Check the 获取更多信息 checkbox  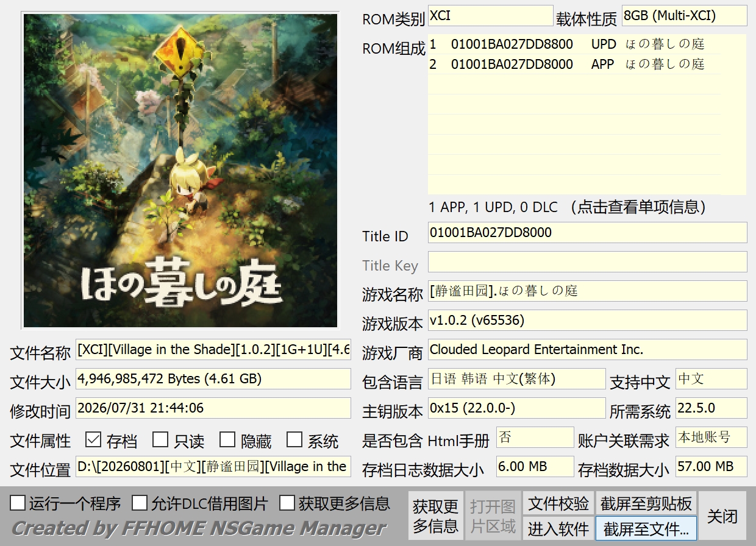coord(287,503)
